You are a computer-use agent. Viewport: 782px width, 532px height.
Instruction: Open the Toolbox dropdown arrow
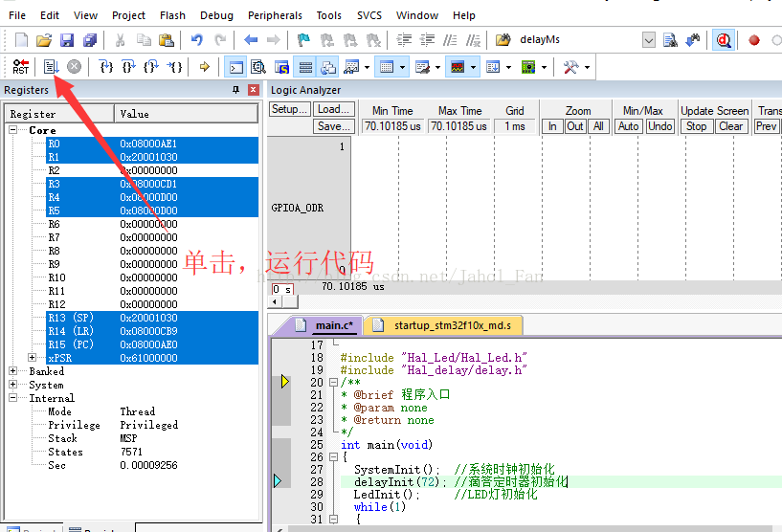(x=587, y=67)
